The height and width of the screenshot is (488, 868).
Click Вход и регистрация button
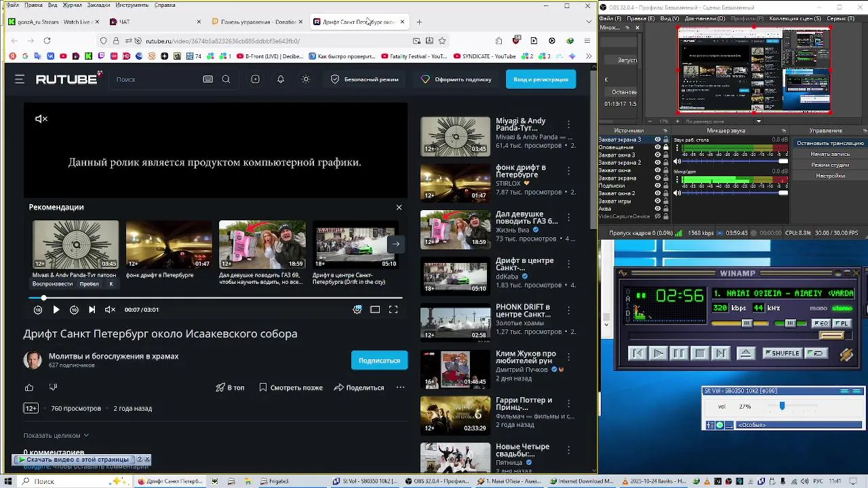(x=540, y=79)
